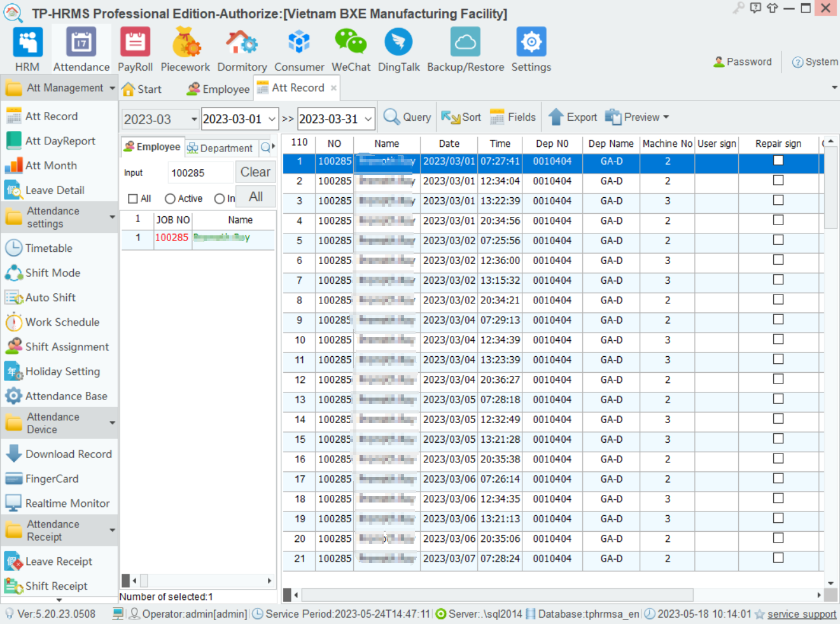Click the Input field containing 100285
The height and width of the screenshot is (624, 840).
pos(200,172)
